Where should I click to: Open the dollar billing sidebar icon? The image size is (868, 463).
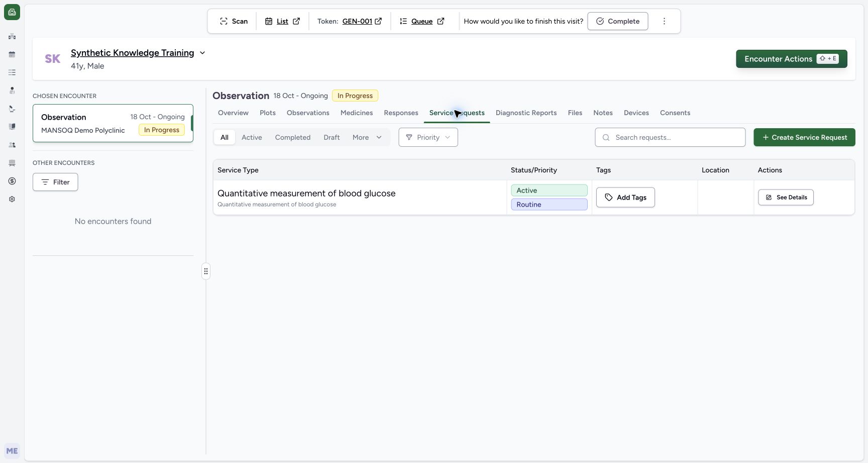12,181
